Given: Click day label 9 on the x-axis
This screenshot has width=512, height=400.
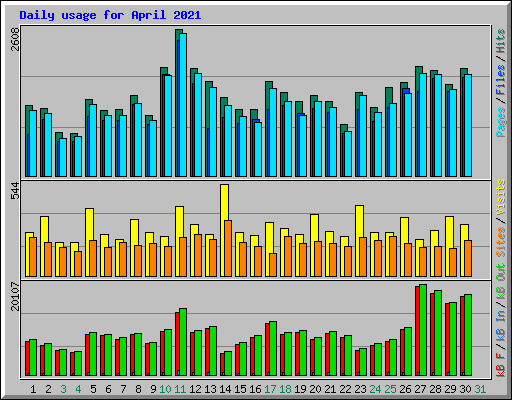Looking at the screenshot, I should [x=153, y=389].
